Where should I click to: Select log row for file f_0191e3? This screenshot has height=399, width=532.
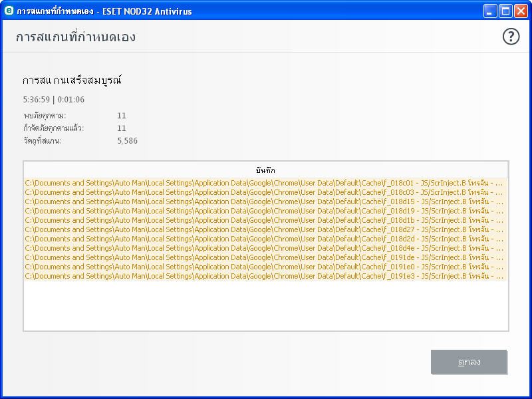coord(265,276)
